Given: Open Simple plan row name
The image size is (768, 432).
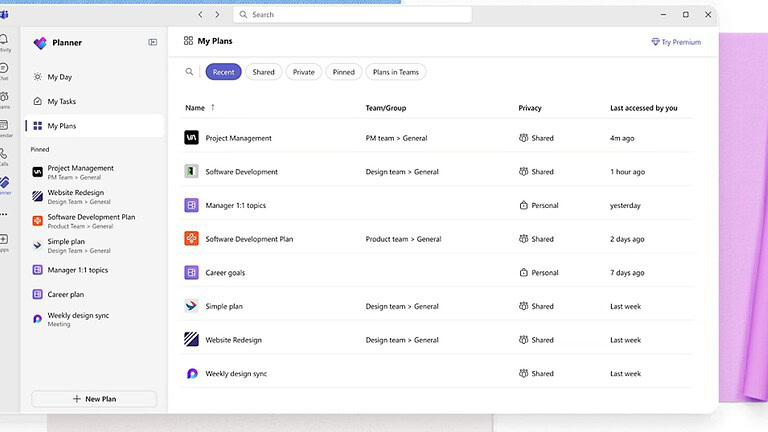Looking at the screenshot, I should click(x=224, y=306).
